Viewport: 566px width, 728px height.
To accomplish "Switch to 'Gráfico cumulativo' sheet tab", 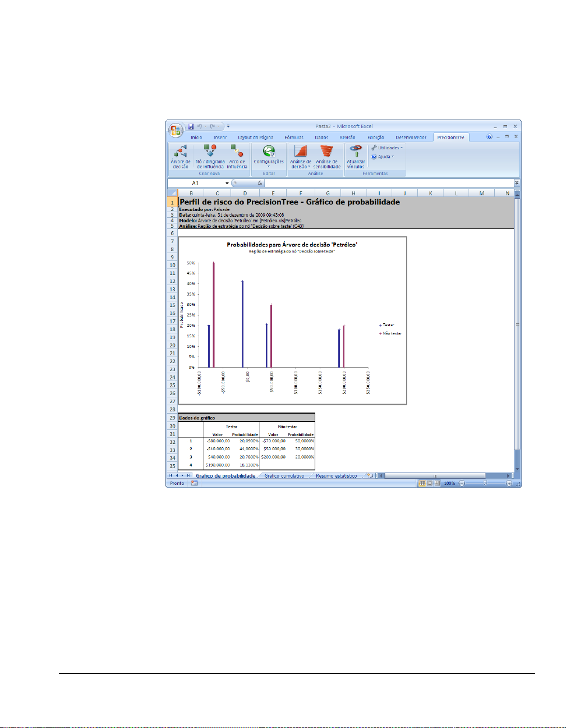I will [284, 475].
